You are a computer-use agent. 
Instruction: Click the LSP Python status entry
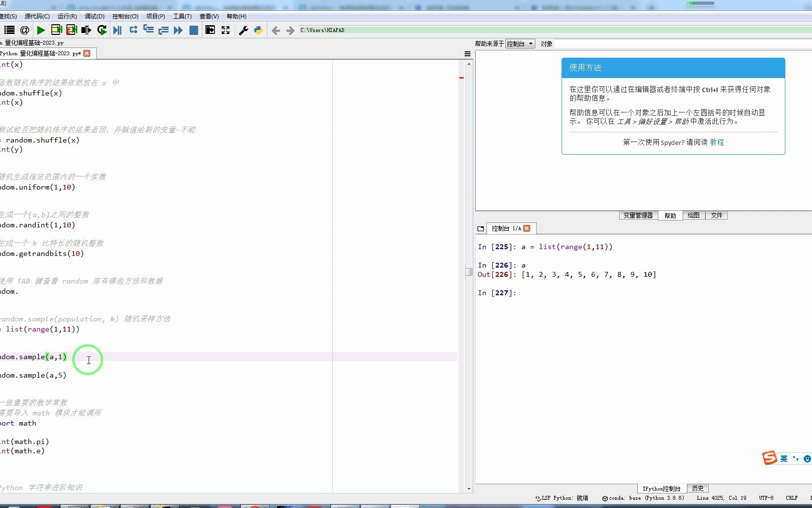tap(562, 498)
